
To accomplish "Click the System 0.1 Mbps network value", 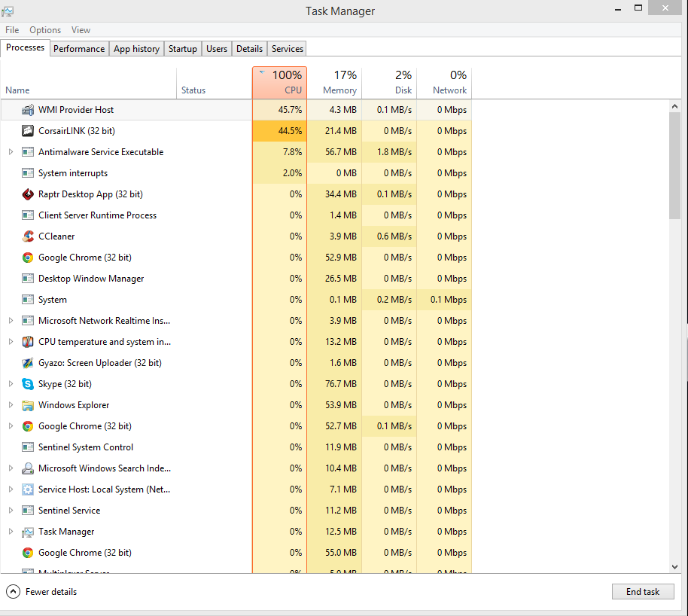I will (449, 300).
